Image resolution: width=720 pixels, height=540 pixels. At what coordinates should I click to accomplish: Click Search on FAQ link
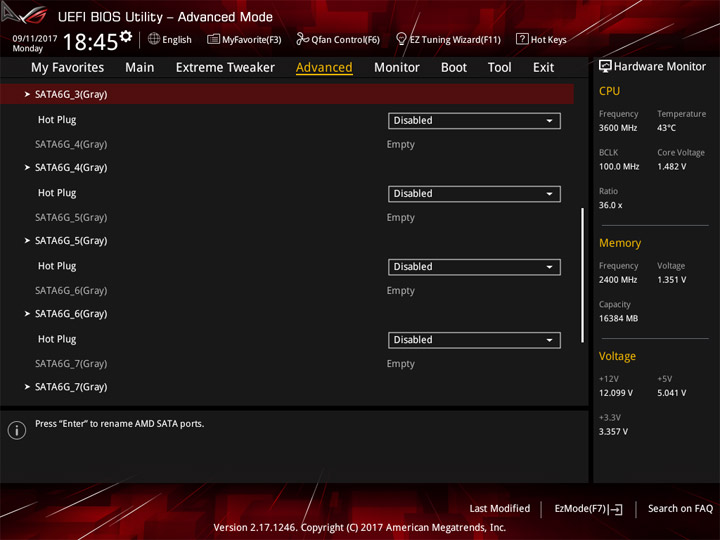(680, 508)
